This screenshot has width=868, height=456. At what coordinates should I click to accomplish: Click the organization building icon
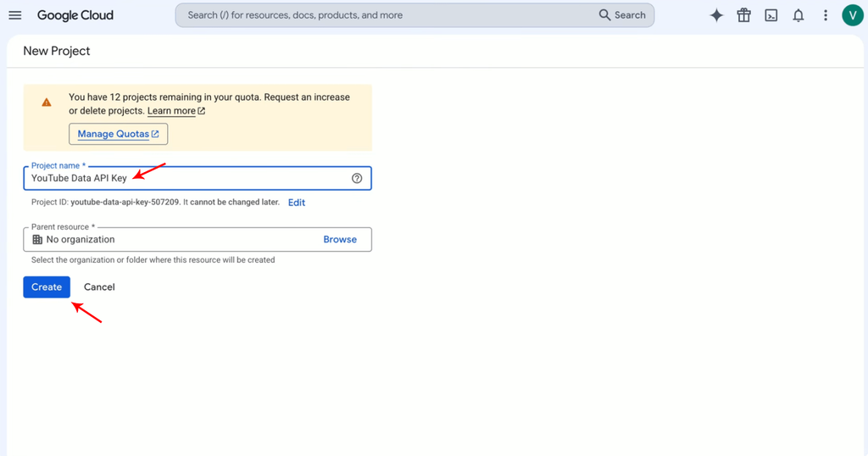pos(37,240)
